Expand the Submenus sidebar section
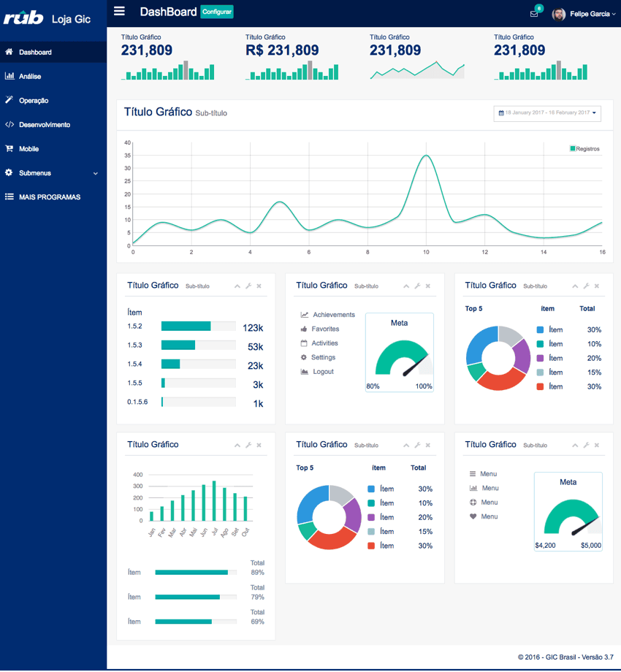 pyautogui.click(x=53, y=173)
